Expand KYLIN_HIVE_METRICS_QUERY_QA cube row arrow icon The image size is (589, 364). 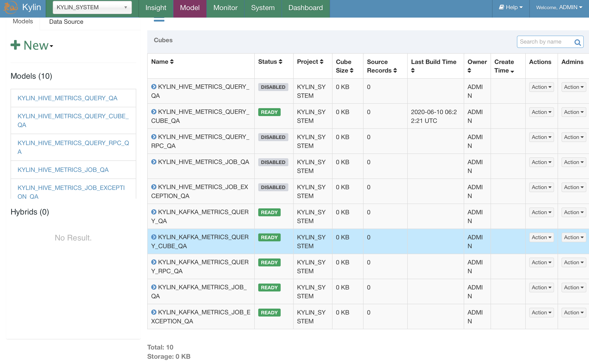(154, 87)
